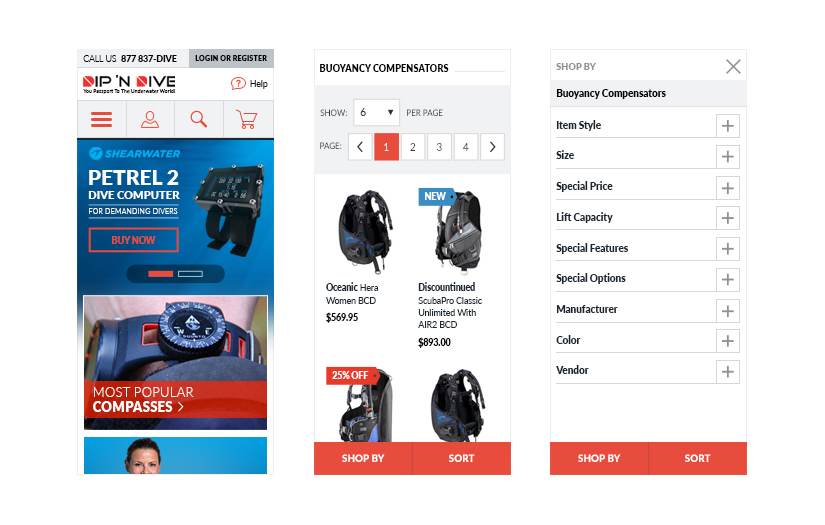
Task: Select page 3 in pagination
Action: pyautogui.click(x=439, y=147)
